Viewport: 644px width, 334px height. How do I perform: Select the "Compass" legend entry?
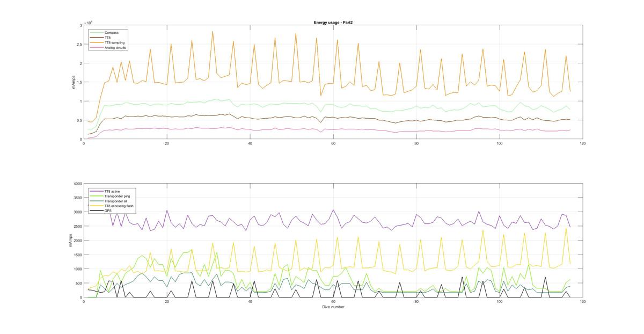[112, 33]
